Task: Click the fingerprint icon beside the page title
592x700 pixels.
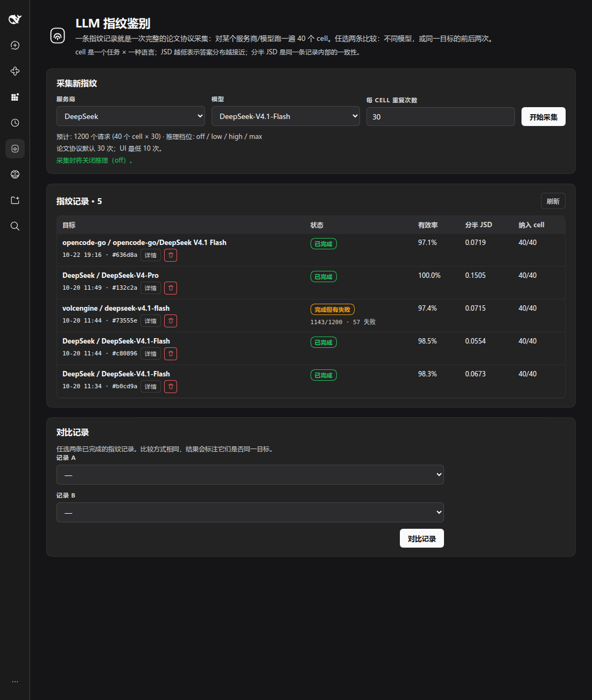Action: click(x=58, y=36)
